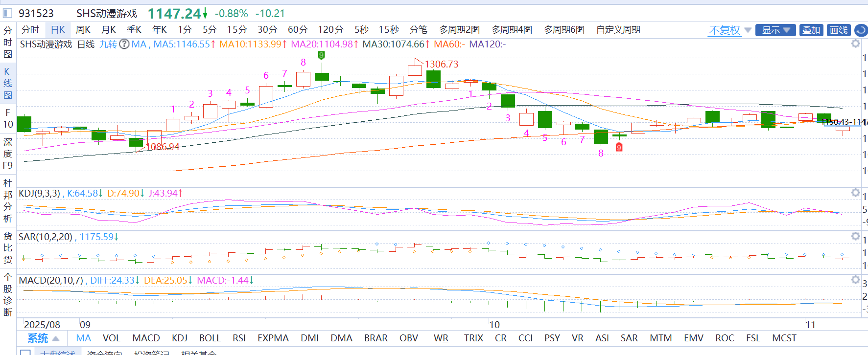Select 分笔 tick tab
Screen dimensions: 868x355
419,30
